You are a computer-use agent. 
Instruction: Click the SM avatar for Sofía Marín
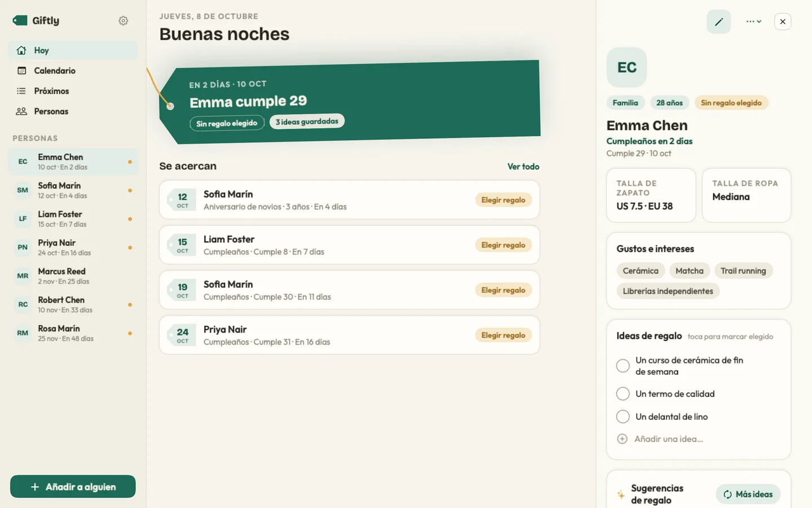coord(23,190)
